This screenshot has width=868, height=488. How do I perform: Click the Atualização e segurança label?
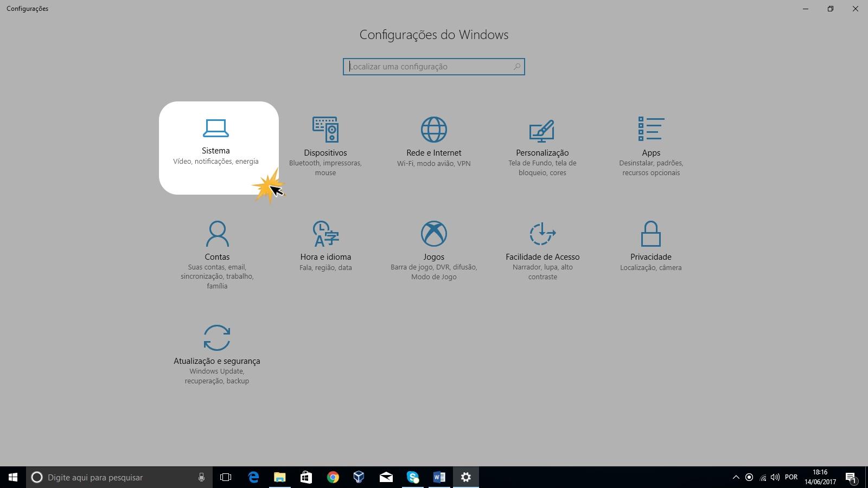tap(217, 361)
